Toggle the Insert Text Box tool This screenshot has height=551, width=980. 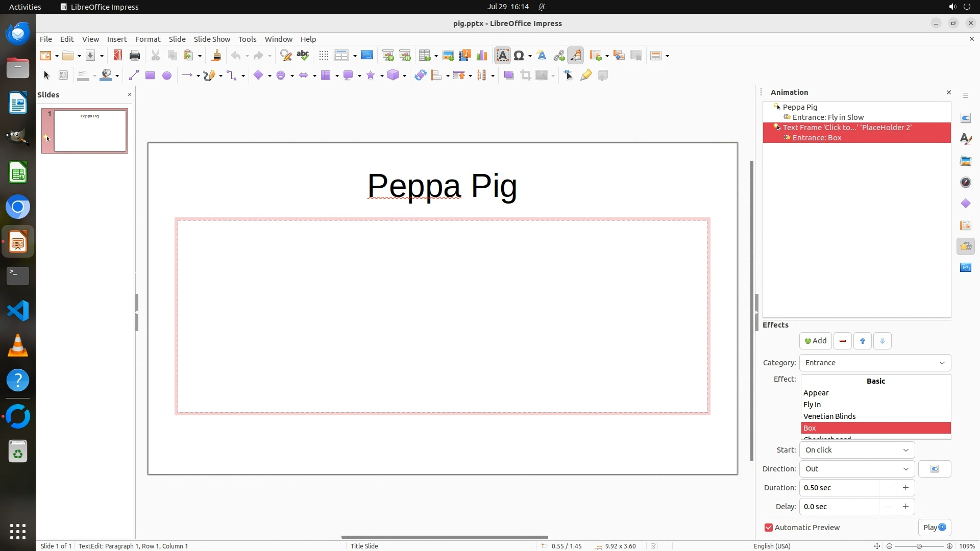tap(502, 56)
